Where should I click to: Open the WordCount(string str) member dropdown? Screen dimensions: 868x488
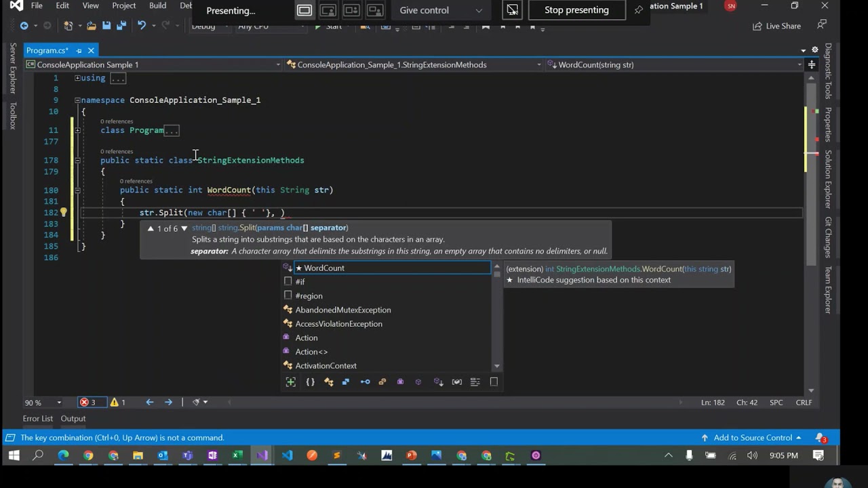(675, 65)
